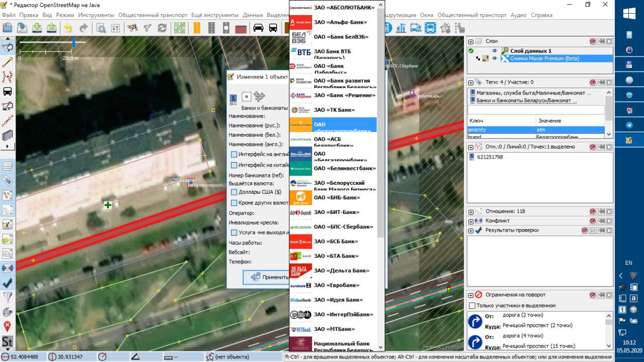This screenshot has width=644, height=362.
Task: Choose ЗАО «МТБанк» from the bank list
Action: (x=333, y=329)
